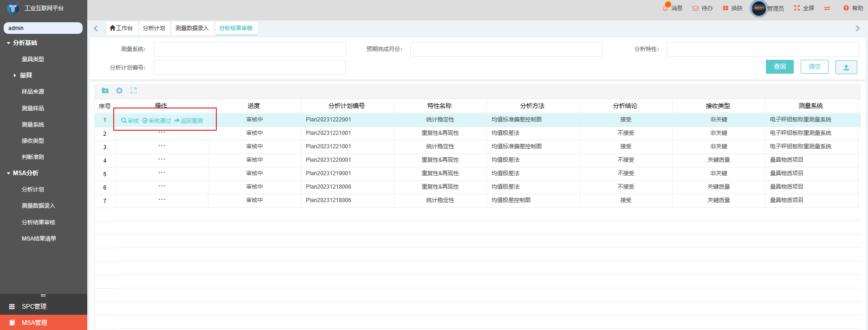Focus the 预期完成月份 field
The height and width of the screenshot is (330, 868).
tap(506, 49)
